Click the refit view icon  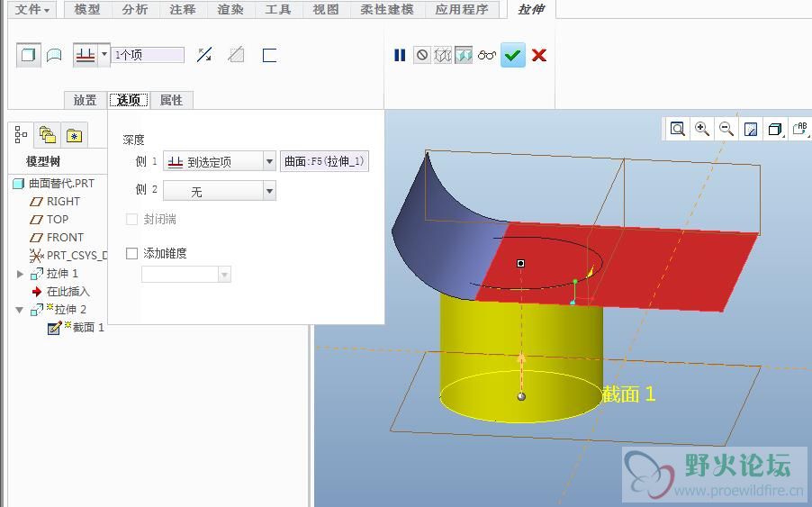click(x=677, y=129)
